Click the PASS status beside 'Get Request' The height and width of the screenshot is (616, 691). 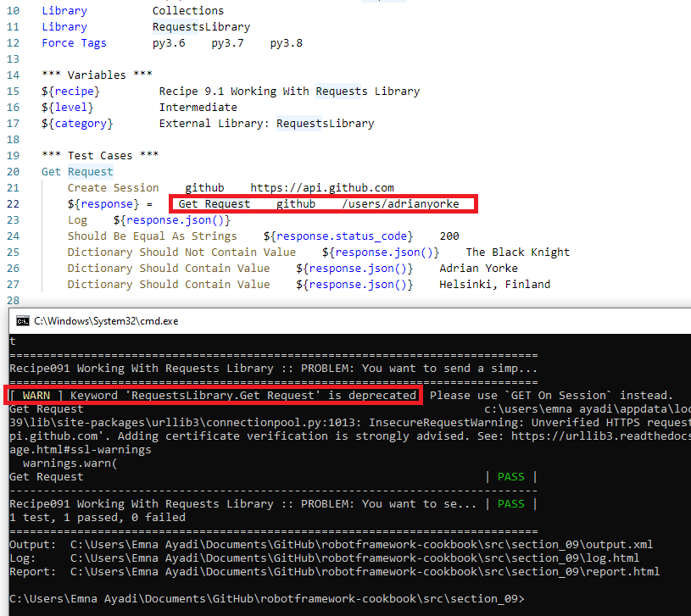[x=511, y=477]
